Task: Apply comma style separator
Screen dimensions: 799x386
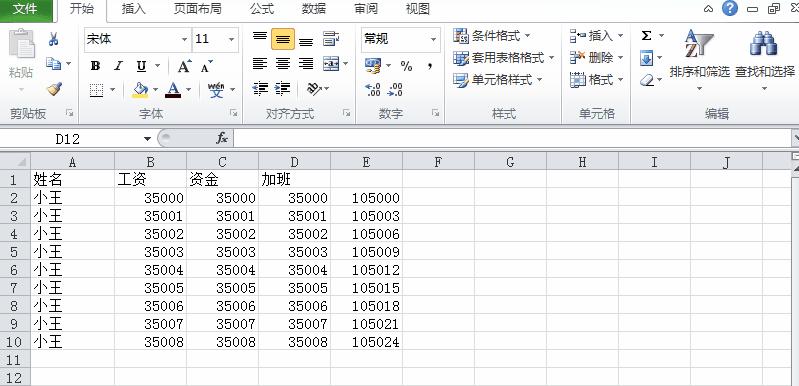Action: [x=430, y=66]
